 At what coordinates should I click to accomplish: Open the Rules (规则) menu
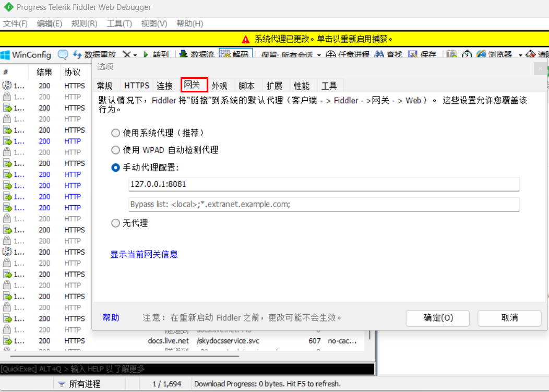(x=84, y=23)
